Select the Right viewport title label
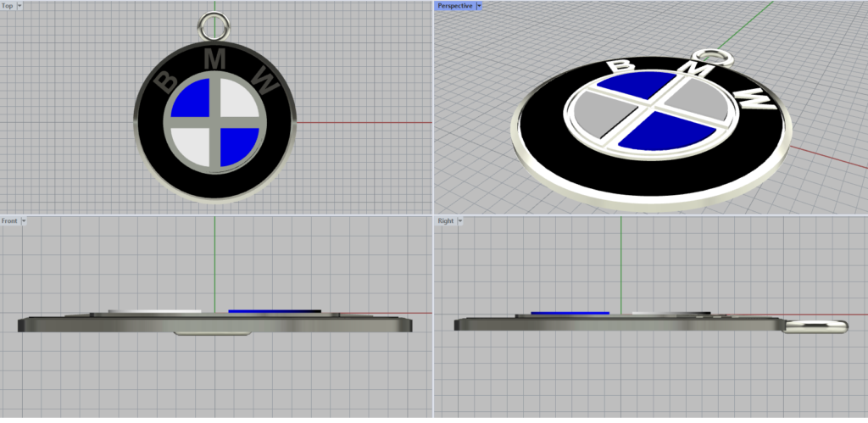868x423 pixels. (446, 220)
